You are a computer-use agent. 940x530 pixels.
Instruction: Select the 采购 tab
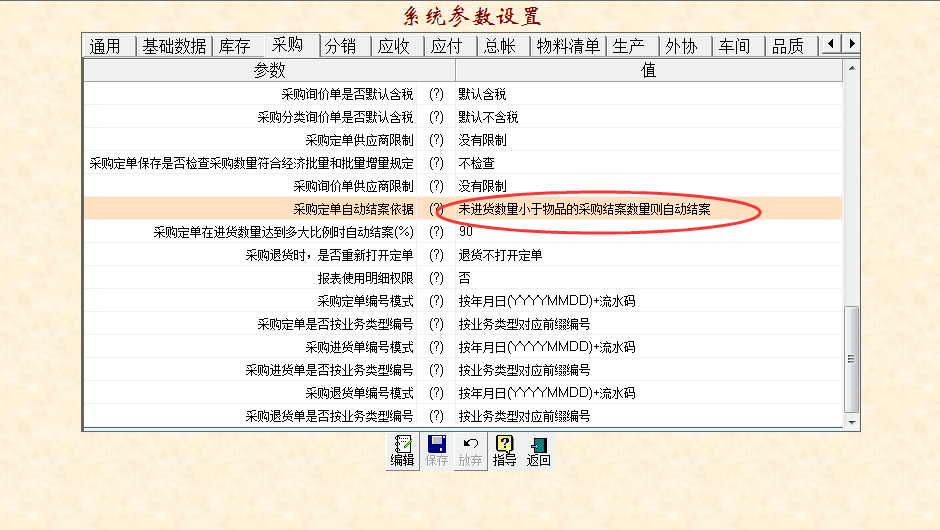(x=291, y=45)
